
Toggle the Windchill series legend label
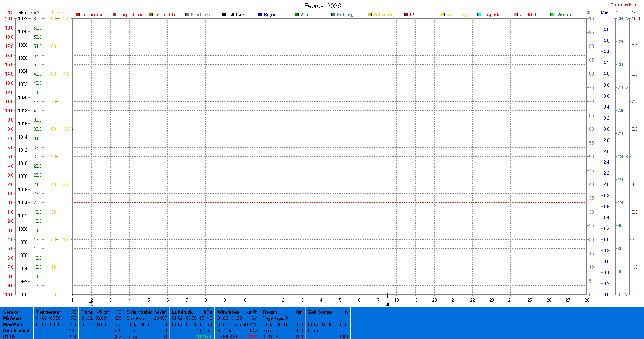527,15
